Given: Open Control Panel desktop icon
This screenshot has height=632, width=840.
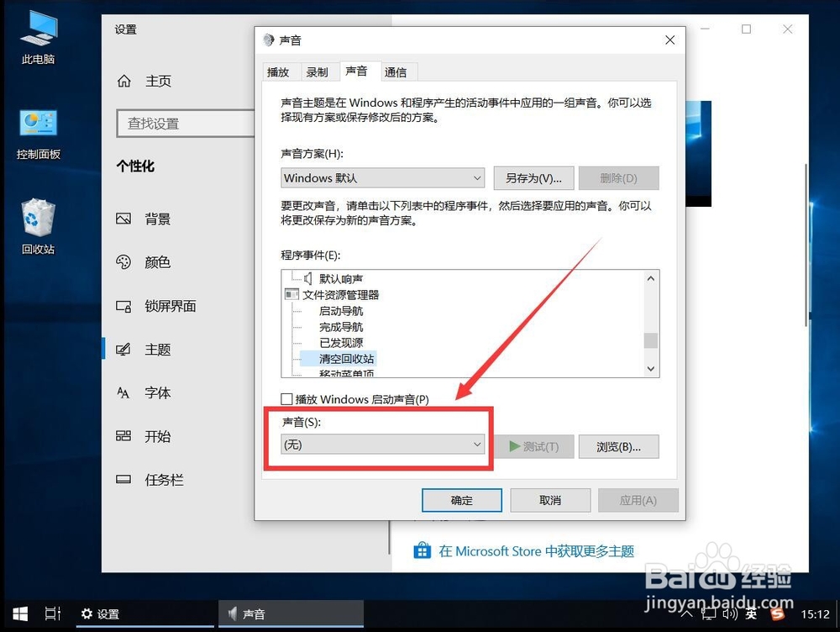Looking at the screenshot, I should click(38, 134).
